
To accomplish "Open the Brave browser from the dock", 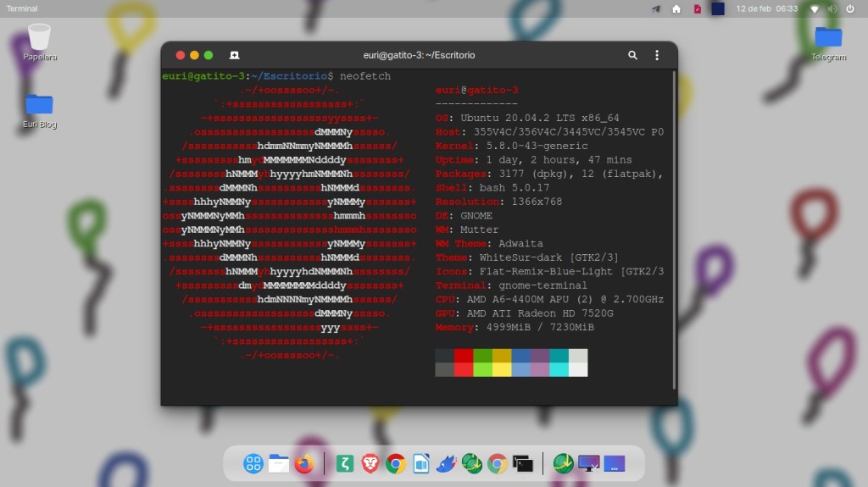I will (370, 463).
